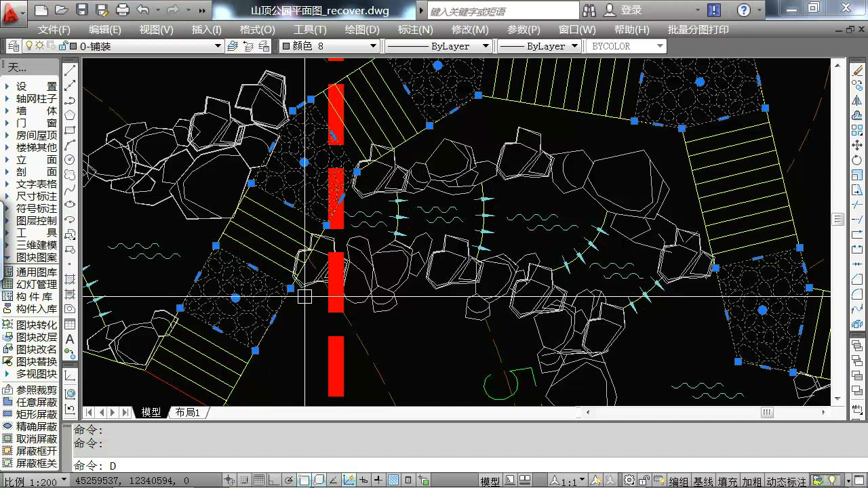Select the Rectangle tool
Viewport: 868px width, 488px height.
coord(70,129)
